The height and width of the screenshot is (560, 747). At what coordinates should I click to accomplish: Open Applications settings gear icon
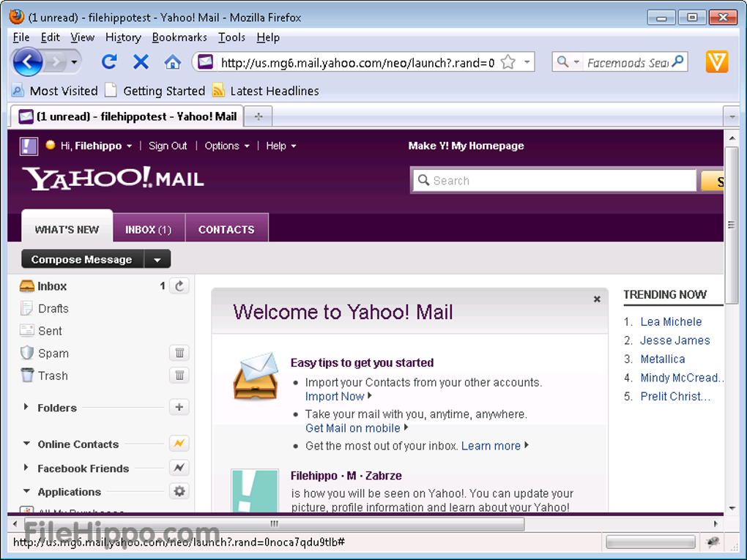pyautogui.click(x=179, y=492)
